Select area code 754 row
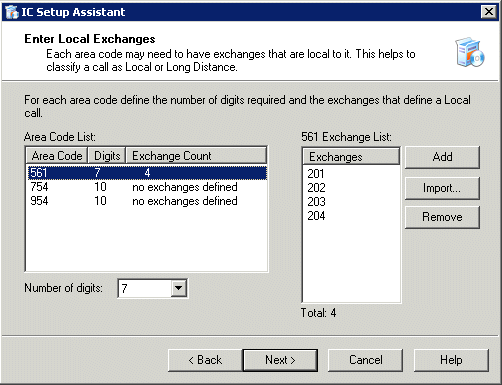Viewport: 502px width, 385px height. click(x=147, y=187)
